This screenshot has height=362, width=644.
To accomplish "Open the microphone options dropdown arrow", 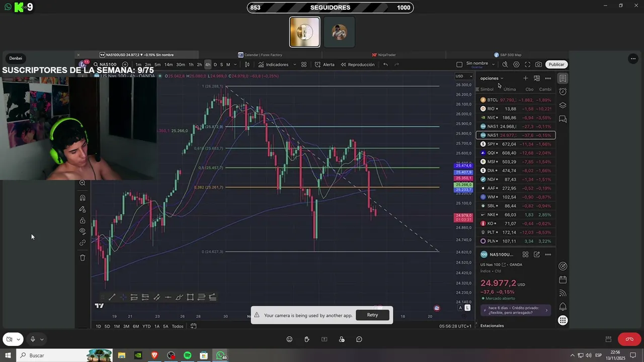I will coord(42,339).
